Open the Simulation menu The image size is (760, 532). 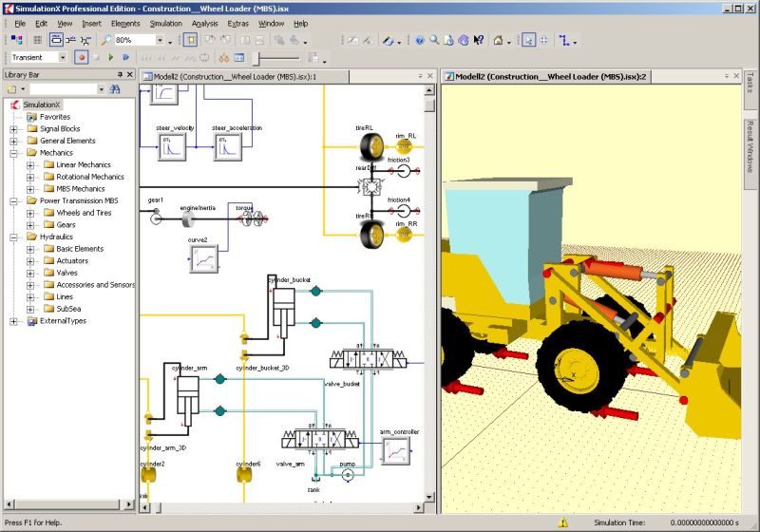click(165, 23)
